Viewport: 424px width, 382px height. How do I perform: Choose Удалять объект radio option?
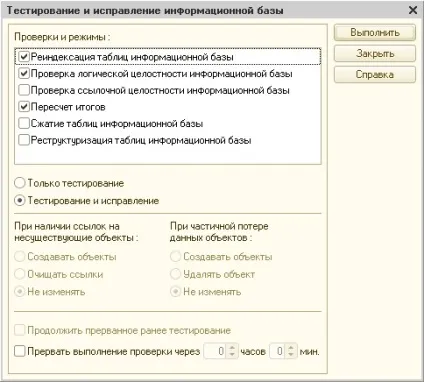[x=175, y=274]
